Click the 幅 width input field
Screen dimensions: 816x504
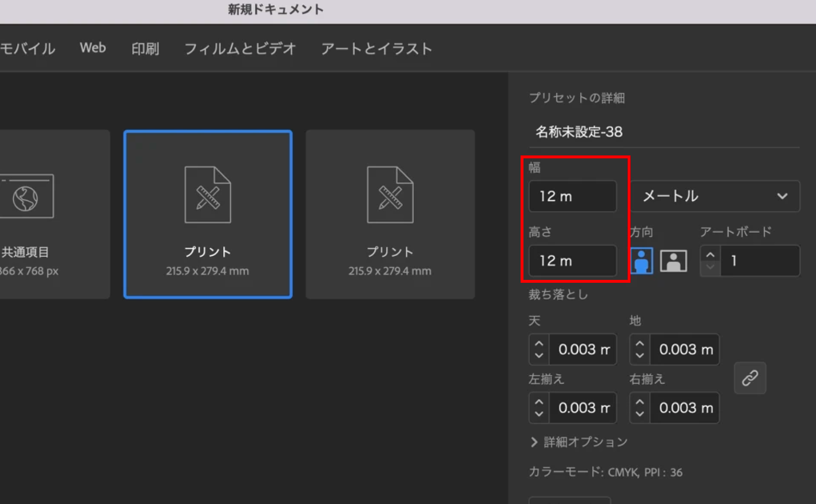[x=572, y=196]
